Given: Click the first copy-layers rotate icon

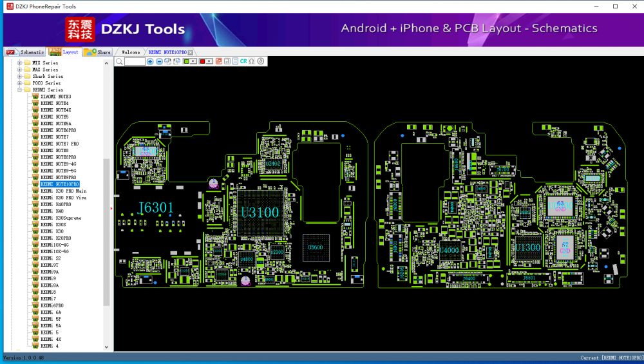Looking at the screenshot, I should [x=167, y=62].
